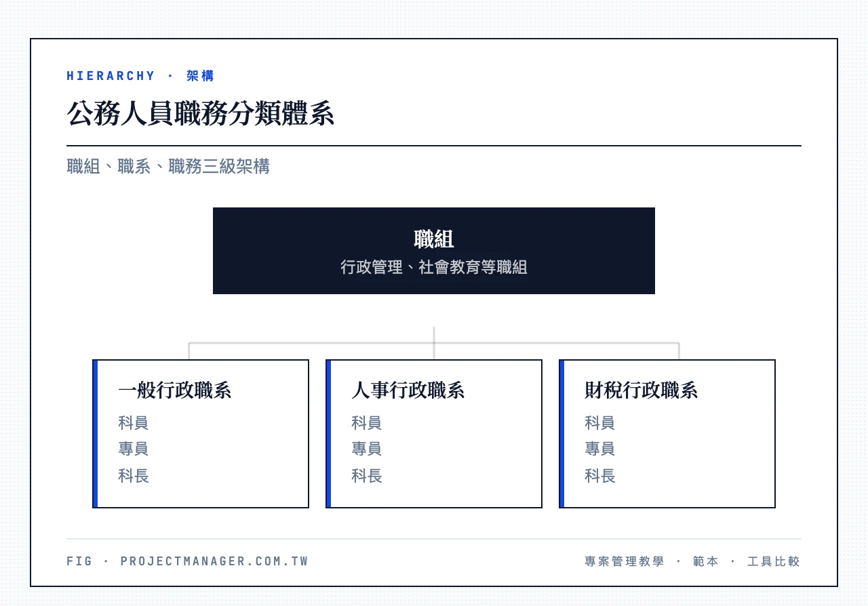Viewport: 868px width, 606px height.
Task: Choose 專員 in the 財稅行政職系 card
Action: pyautogui.click(x=600, y=449)
